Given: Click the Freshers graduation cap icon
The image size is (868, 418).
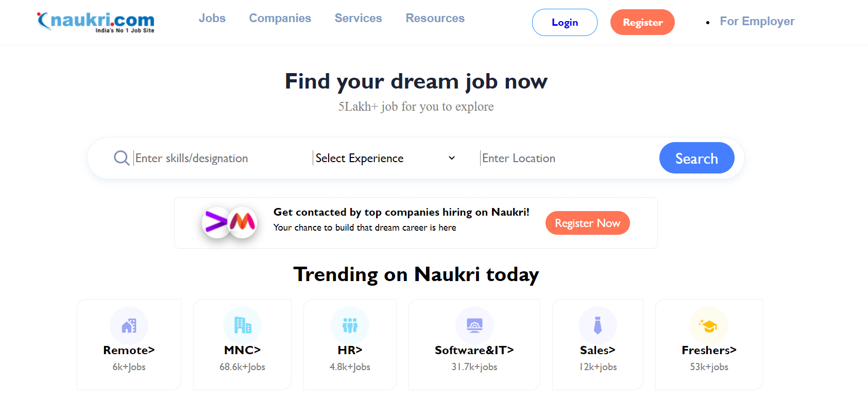Looking at the screenshot, I should (x=709, y=325).
